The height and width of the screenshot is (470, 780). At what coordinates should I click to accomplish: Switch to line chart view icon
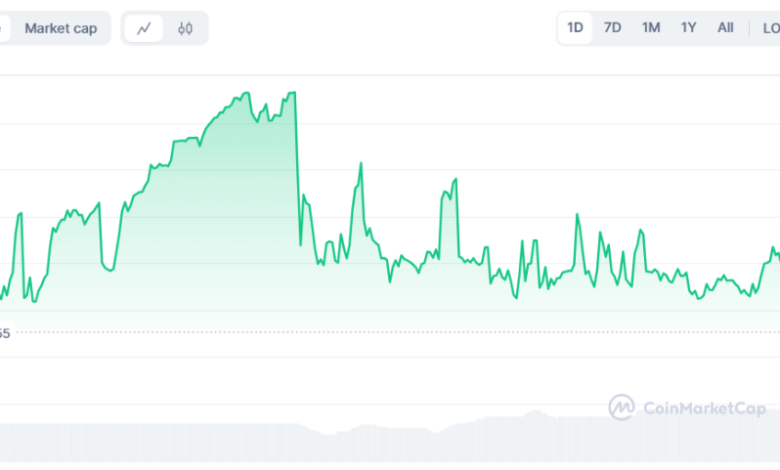click(144, 28)
